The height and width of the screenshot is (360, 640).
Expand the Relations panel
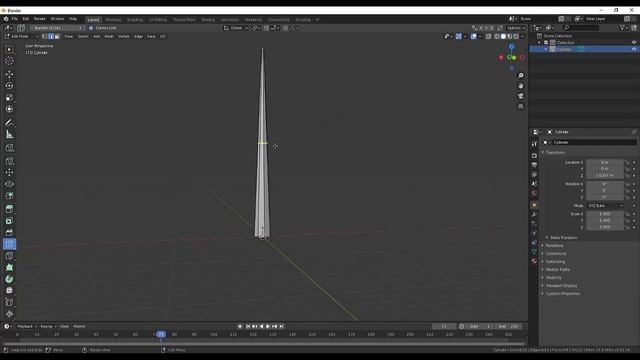554,246
